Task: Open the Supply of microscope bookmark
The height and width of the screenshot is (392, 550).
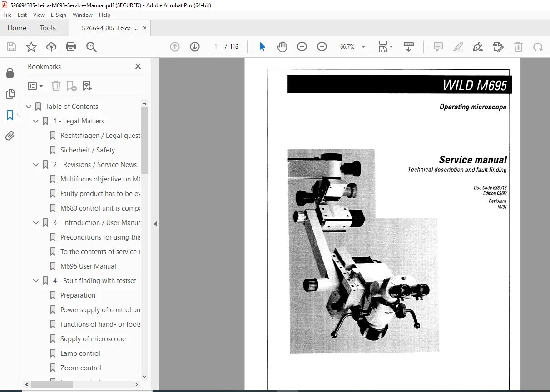Action: [93, 339]
